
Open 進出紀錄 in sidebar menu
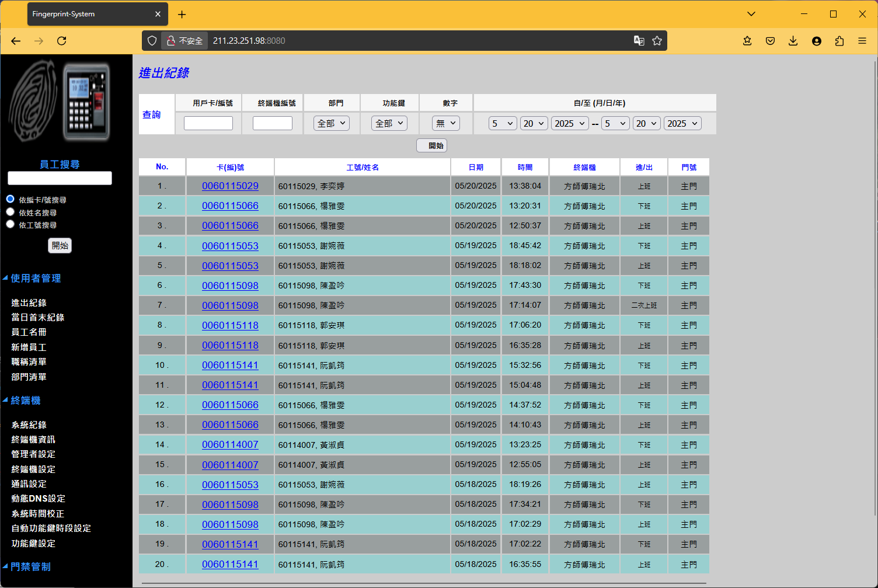point(29,303)
